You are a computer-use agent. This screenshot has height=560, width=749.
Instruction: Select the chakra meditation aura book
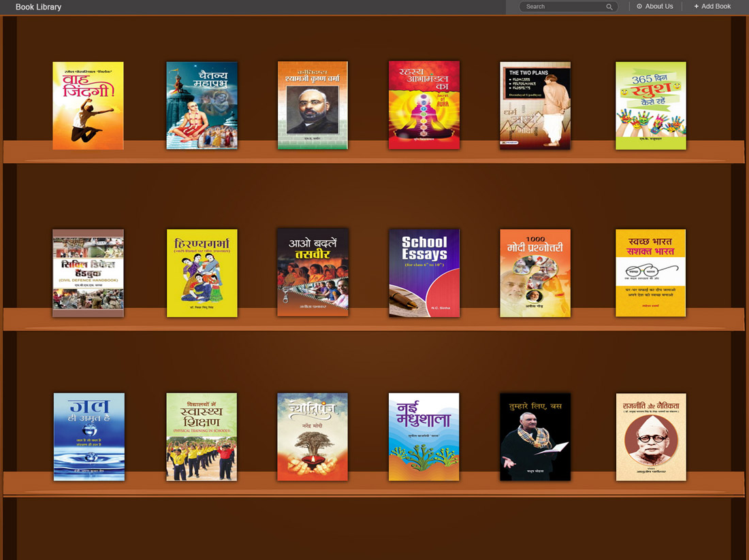pos(424,105)
